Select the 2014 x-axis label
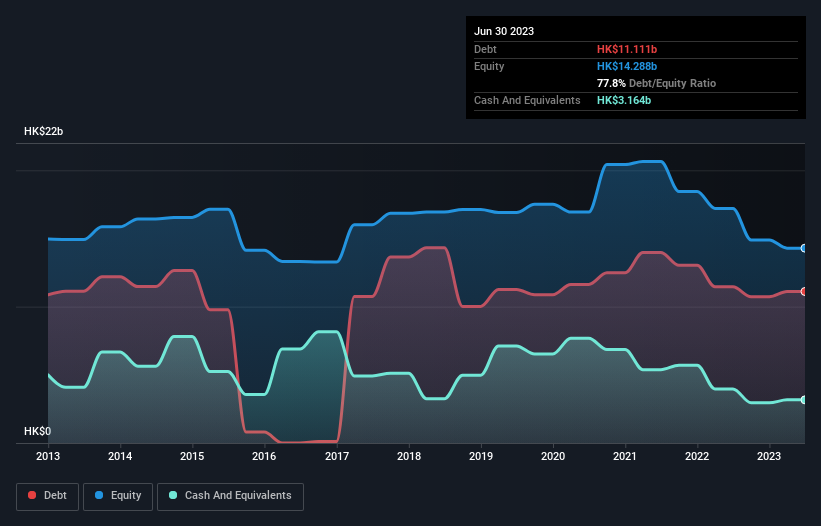 pyautogui.click(x=120, y=456)
